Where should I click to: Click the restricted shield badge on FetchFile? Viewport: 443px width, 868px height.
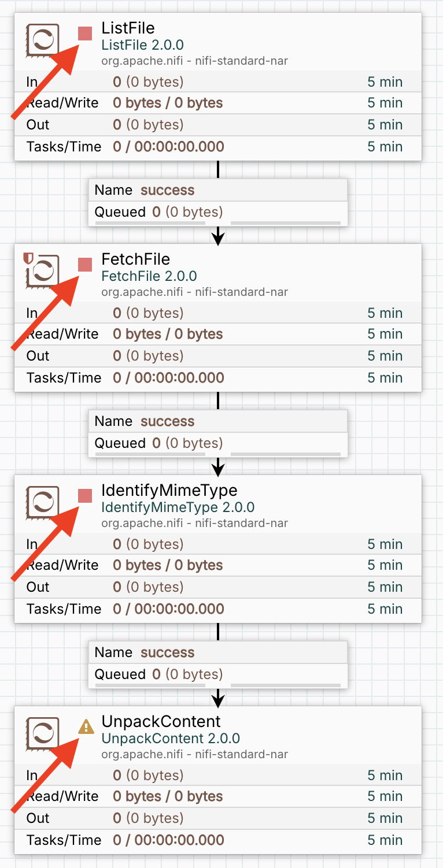pos(27,258)
